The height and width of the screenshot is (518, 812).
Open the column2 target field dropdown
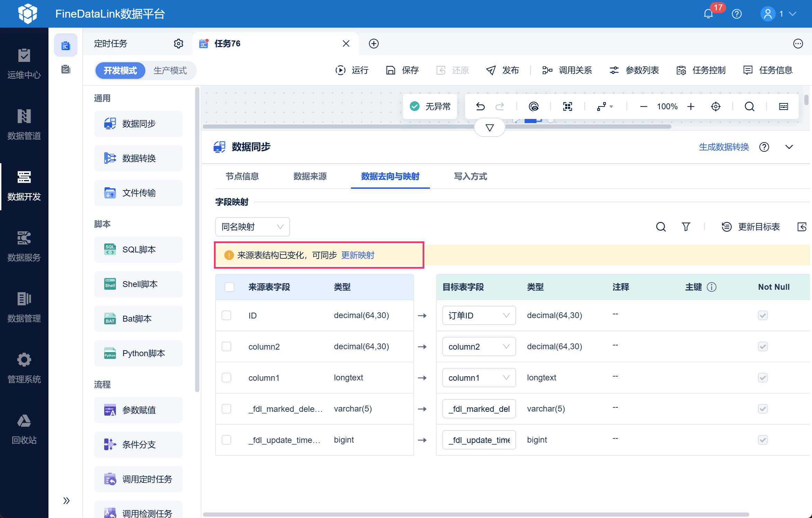point(479,346)
